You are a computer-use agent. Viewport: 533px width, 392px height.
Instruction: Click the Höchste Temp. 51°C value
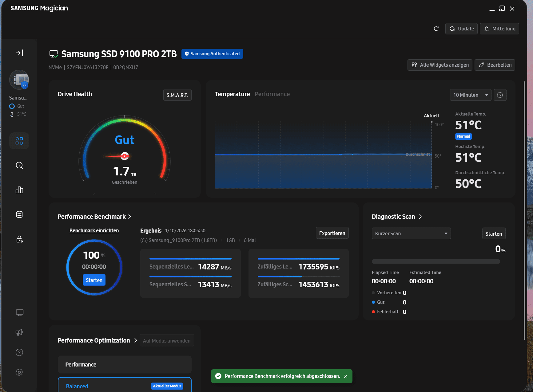tap(468, 158)
